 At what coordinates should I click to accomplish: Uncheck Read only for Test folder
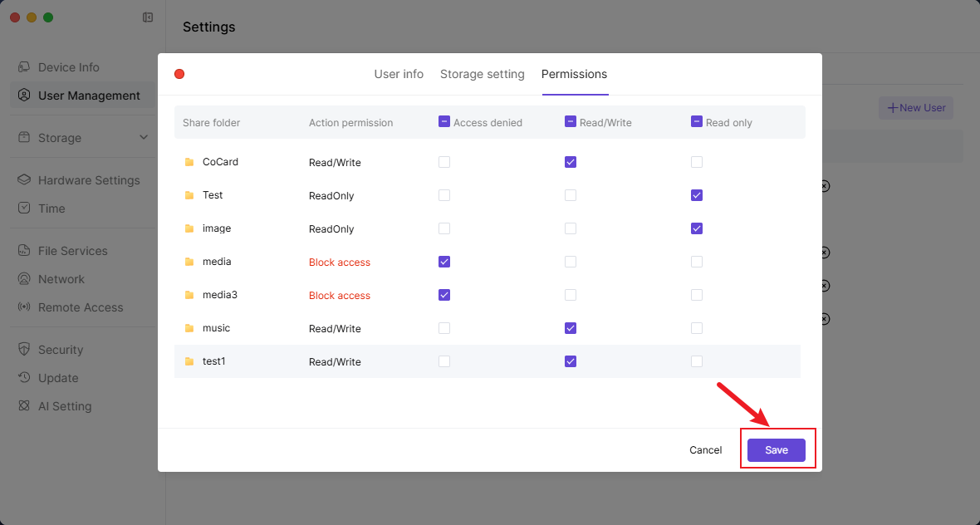(697, 195)
